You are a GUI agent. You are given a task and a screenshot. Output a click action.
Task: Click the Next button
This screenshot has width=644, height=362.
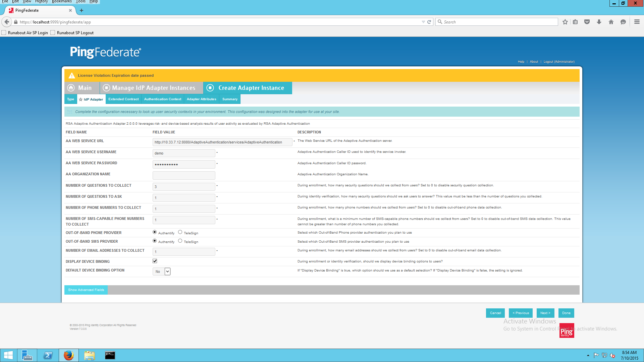coord(545,313)
